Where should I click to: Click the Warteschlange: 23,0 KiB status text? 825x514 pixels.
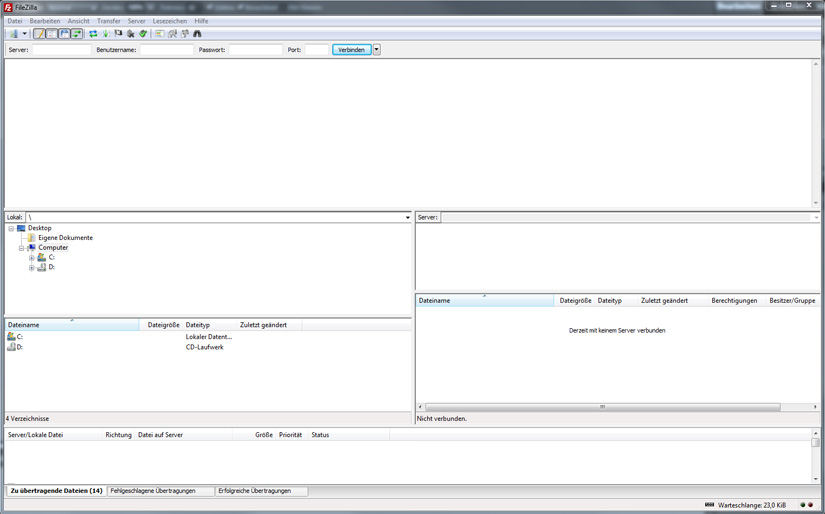752,505
